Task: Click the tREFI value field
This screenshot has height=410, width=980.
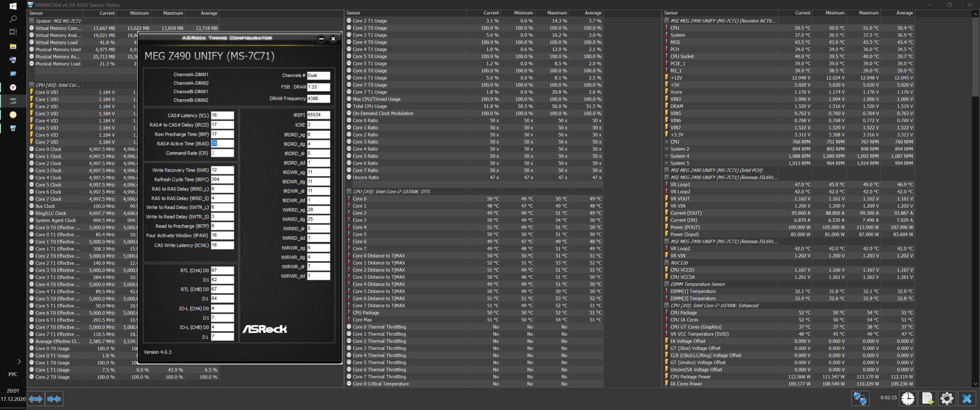Action: pyautogui.click(x=318, y=115)
